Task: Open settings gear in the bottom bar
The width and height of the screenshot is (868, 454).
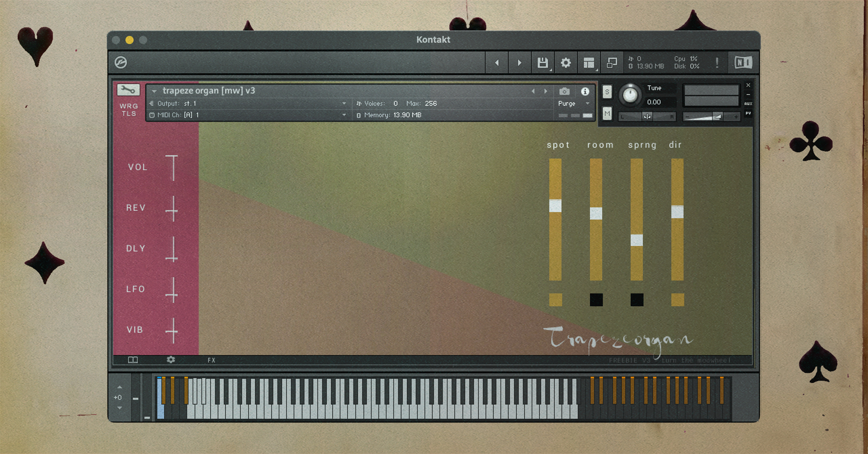Action: coord(171,360)
